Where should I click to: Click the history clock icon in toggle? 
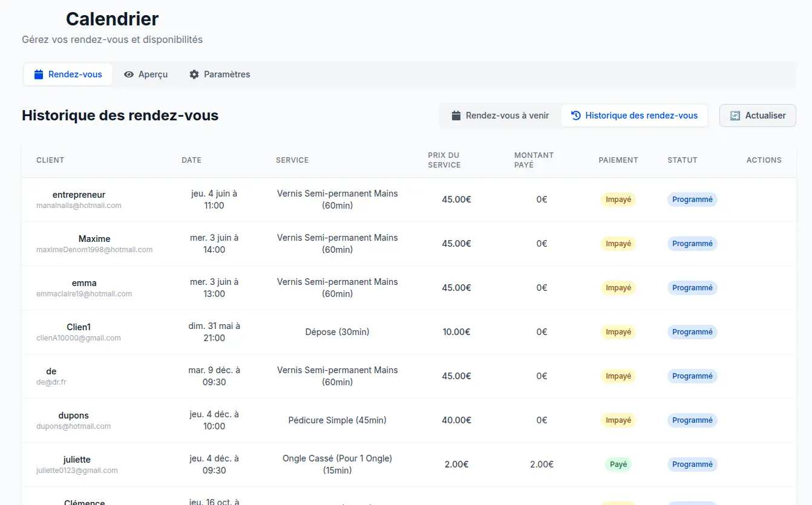pyautogui.click(x=576, y=116)
